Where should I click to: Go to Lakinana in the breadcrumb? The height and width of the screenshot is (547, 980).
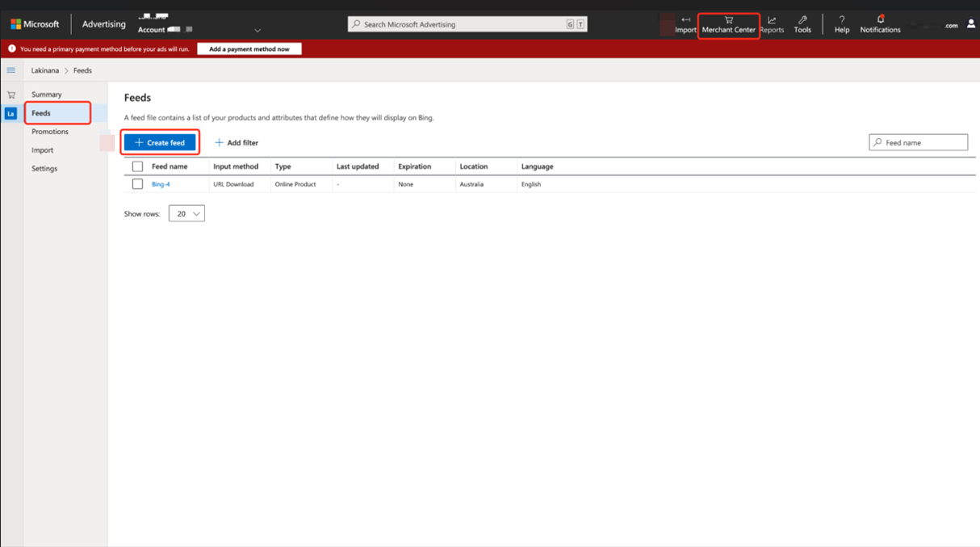45,70
